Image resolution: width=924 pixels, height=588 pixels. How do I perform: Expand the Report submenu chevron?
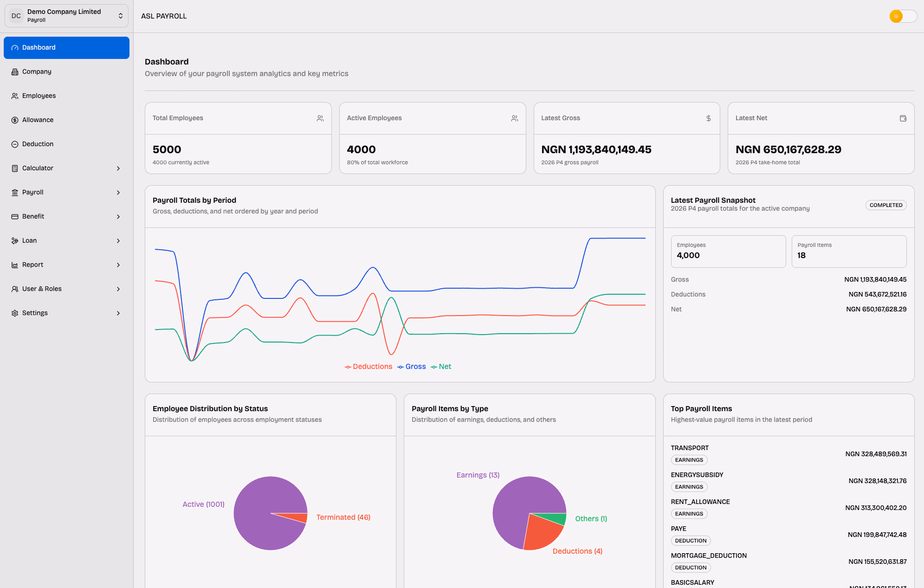pyautogui.click(x=118, y=265)
